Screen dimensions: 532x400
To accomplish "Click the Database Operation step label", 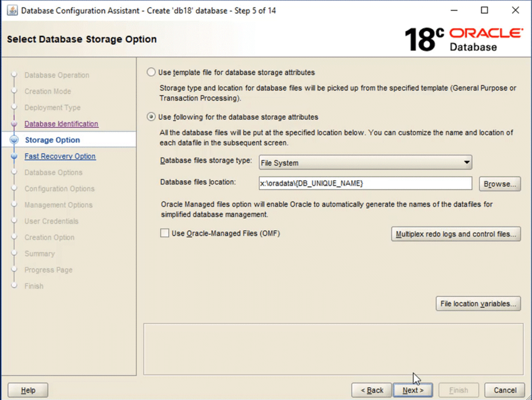I will (57, 75).
